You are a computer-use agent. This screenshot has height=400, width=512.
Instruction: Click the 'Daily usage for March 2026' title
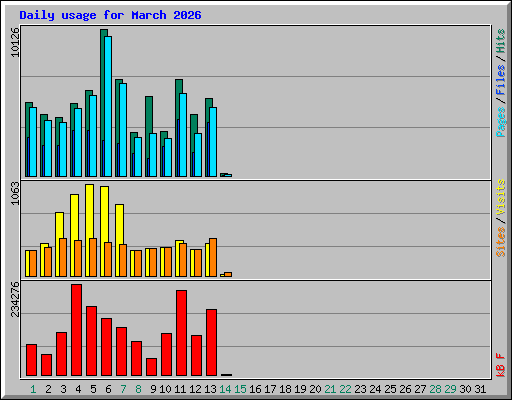tap(110, 16)
